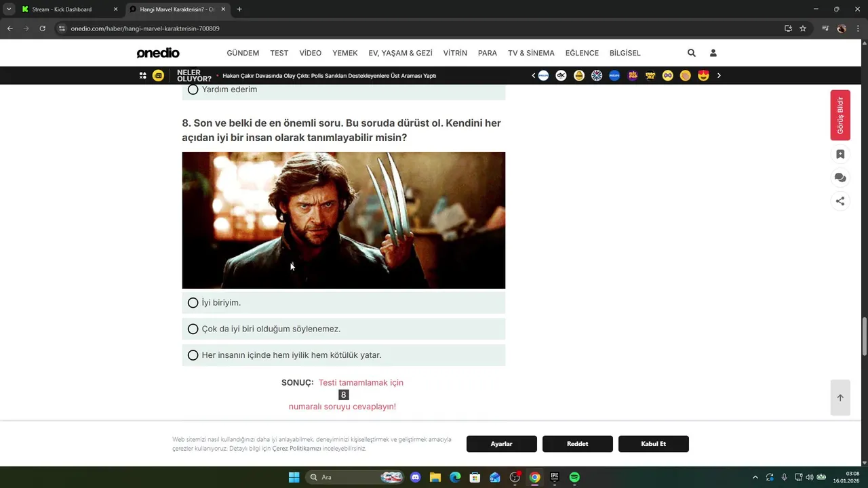
Task: Share the article using the share icon
Action: pos(840,201)
